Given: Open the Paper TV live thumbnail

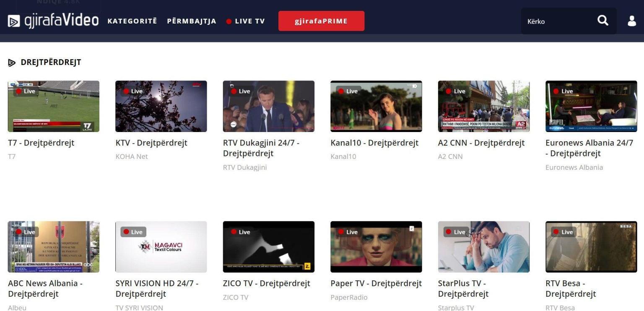Looking at the screenshot, I should pos(376,247).
